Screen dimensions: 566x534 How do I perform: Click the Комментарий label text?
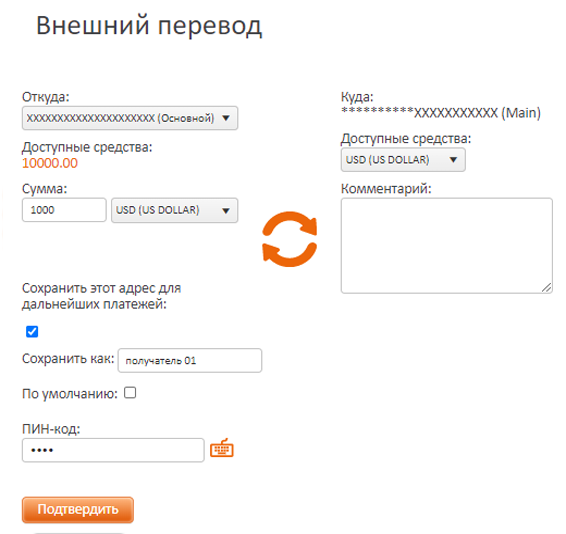[x=386, y=188]
